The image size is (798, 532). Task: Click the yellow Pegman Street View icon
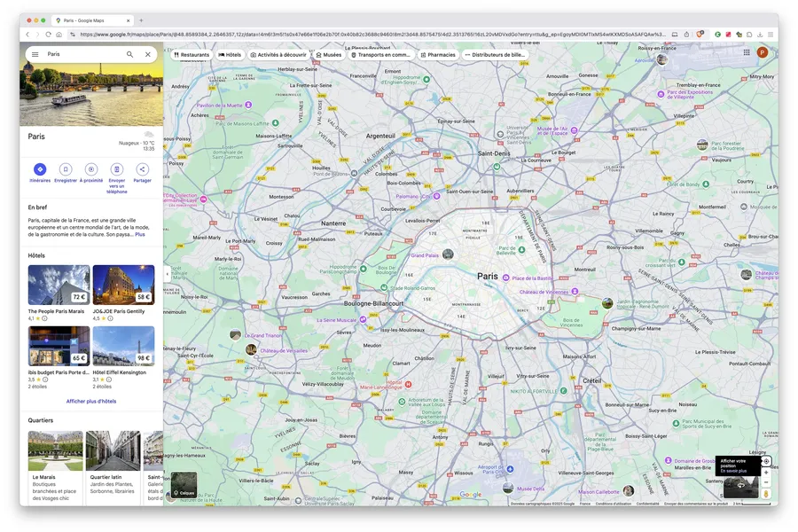[766, 494]
